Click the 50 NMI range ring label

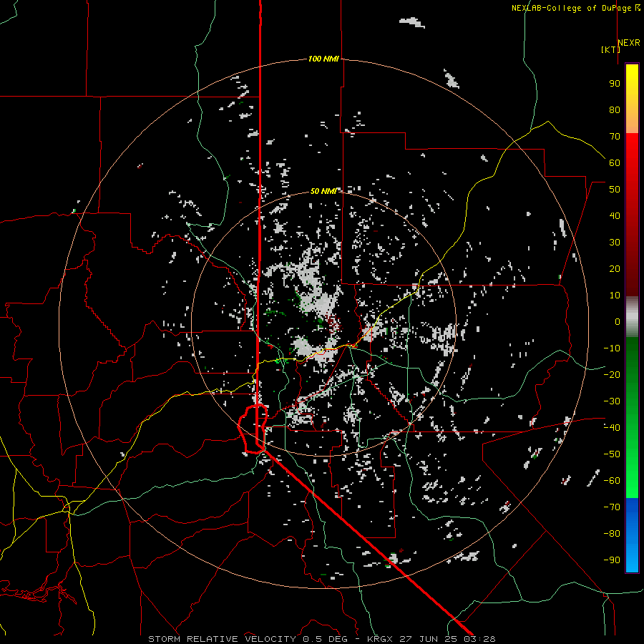pos(323,191)
